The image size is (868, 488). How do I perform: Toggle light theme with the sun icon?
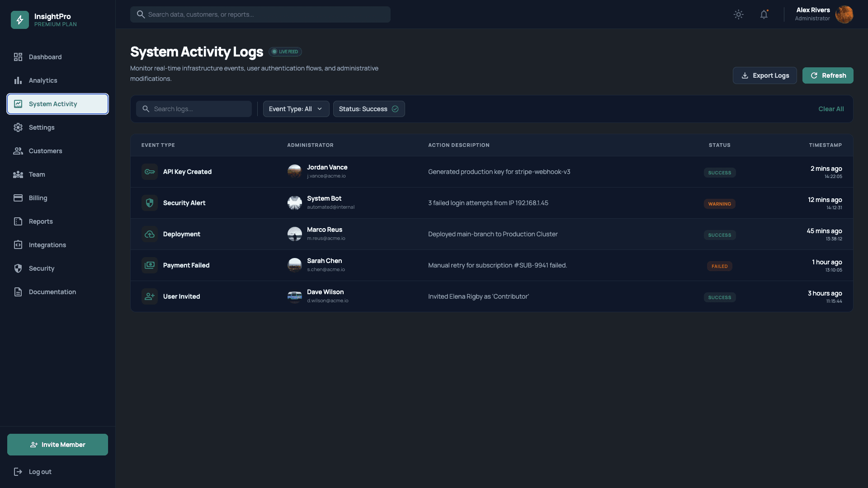[x=738, y=14]
